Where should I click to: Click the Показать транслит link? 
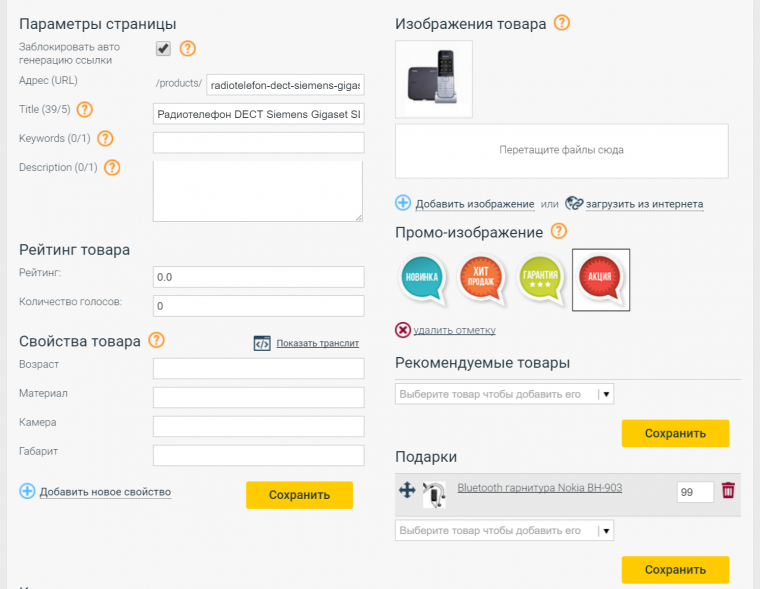point(317,343)
